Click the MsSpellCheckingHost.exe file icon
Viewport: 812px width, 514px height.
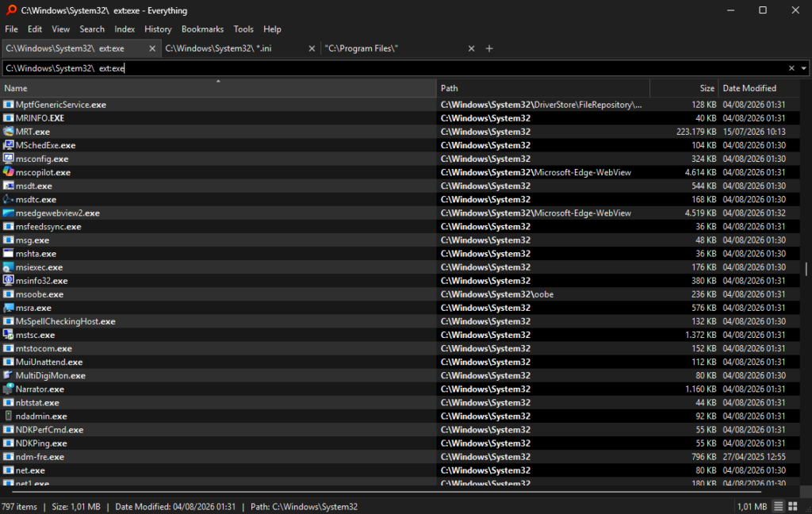pyautogui.click(x=8, y=321)
